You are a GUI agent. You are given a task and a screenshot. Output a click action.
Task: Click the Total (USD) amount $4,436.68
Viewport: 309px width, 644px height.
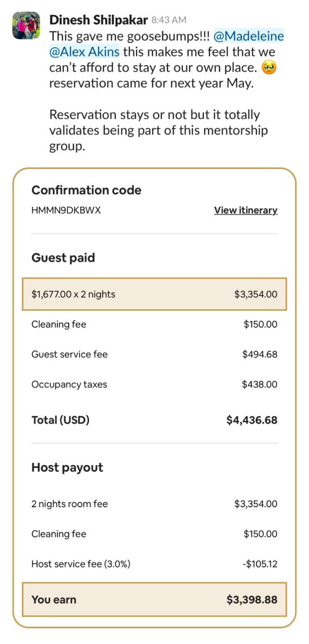click(x=252, y=420)
